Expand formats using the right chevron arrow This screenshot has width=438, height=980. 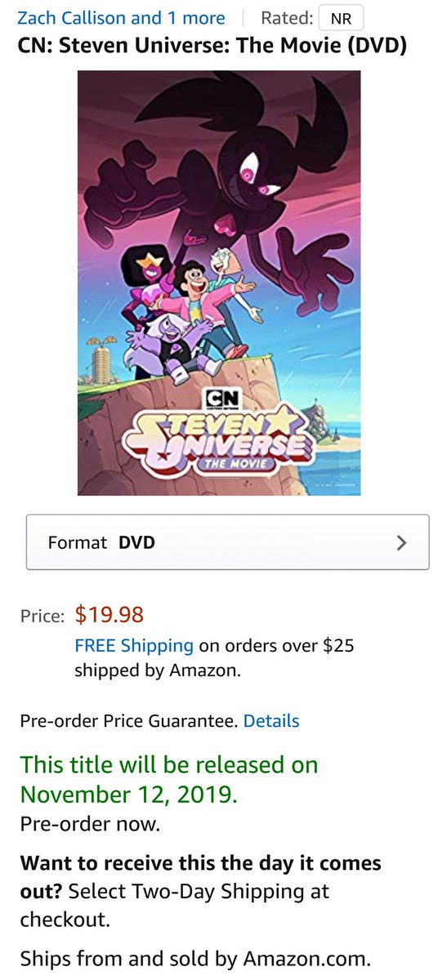point(400,542)
